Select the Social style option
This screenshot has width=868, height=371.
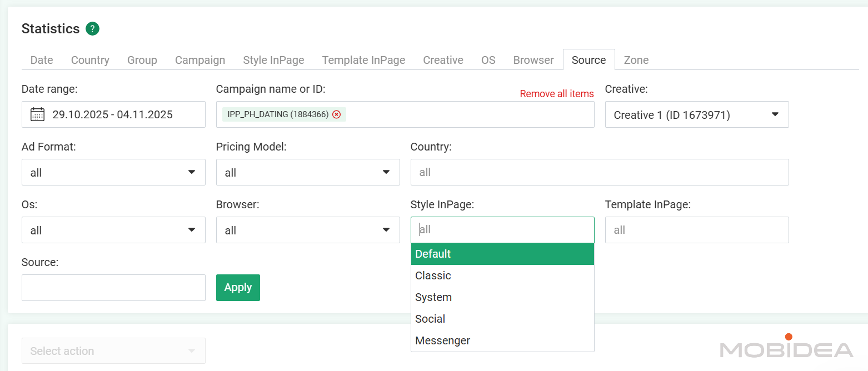(502, 319)
